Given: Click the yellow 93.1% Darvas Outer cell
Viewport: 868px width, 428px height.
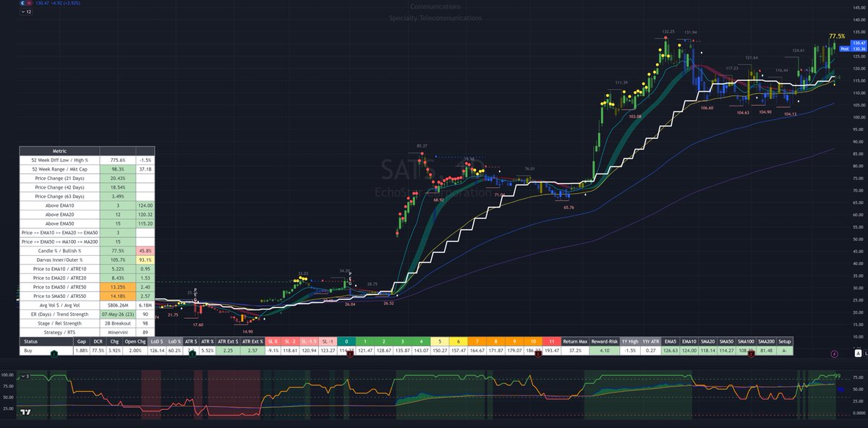Looking at the screenshot, I should pos(145,260).
